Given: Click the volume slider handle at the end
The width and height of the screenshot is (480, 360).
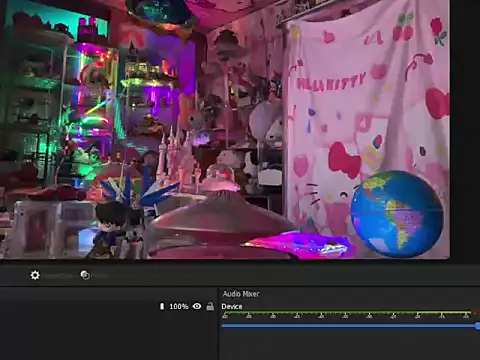Looking at the screenshot, I should coord(478,326).
